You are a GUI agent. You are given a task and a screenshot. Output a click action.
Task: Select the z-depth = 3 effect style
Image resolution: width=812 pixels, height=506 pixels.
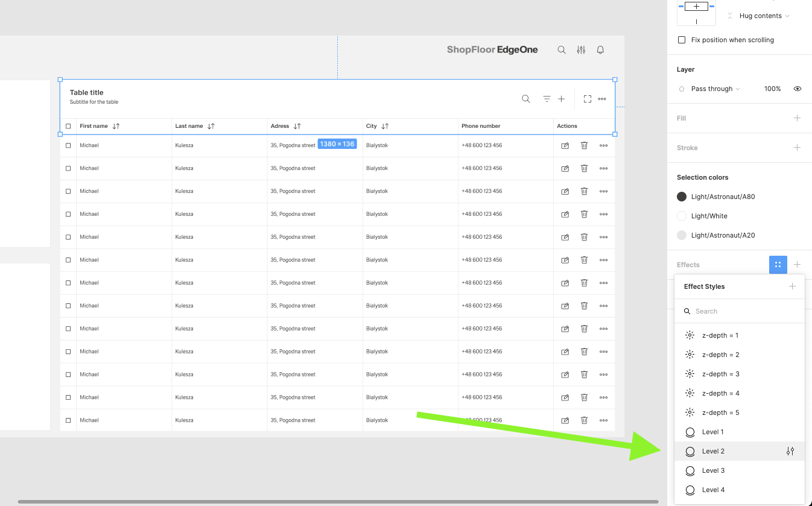click(720, 374)
